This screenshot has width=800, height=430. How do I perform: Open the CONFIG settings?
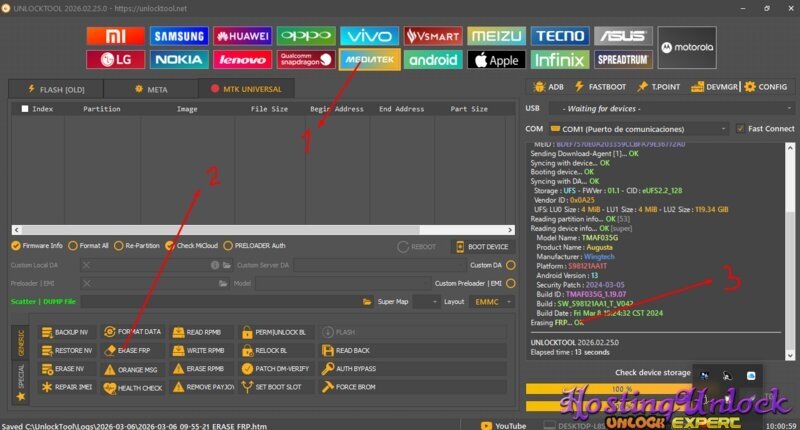pyautogui.click(x=765, y=87)
